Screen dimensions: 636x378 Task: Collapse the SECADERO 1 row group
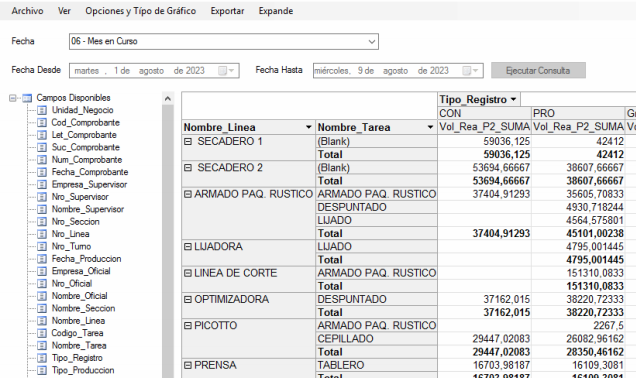pos(188,142)
